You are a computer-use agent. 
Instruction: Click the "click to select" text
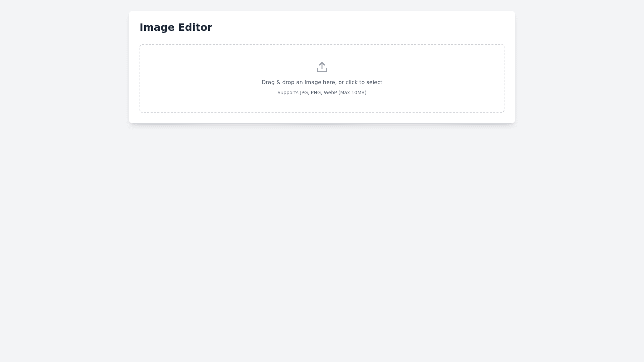(364, 82)
